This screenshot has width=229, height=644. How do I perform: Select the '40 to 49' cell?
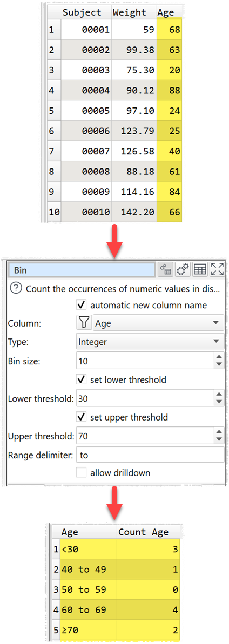coord(89,570)
